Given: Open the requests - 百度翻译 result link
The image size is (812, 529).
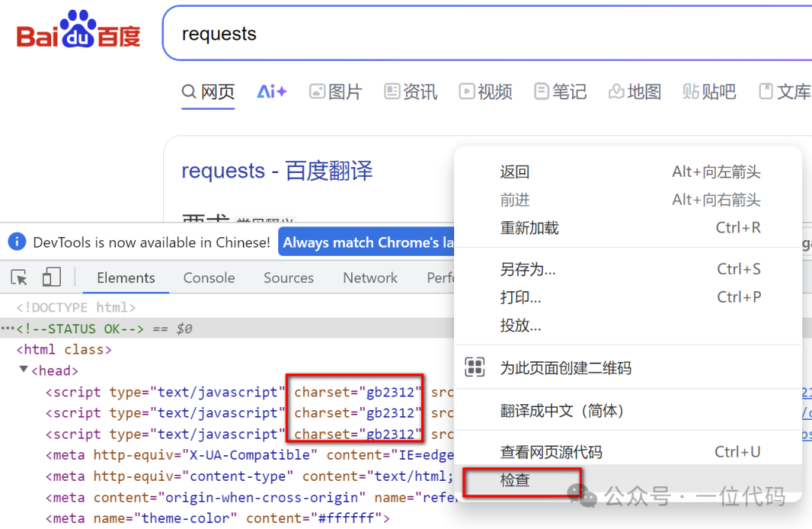Looking at the screenshot, I should pos(277,171).
